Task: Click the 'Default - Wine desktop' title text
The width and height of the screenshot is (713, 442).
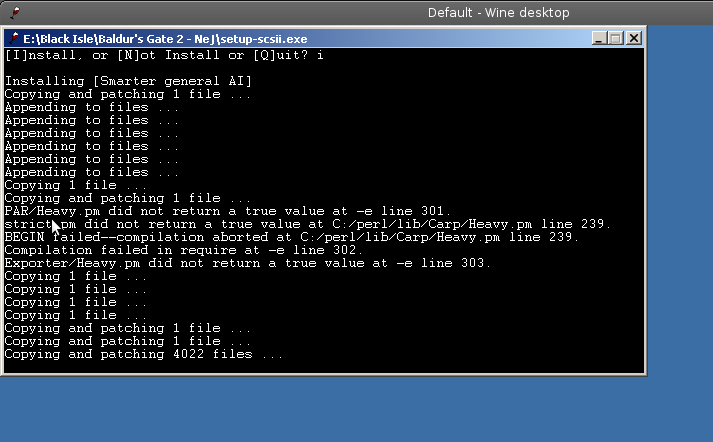Action: click(x=498, y=13)
